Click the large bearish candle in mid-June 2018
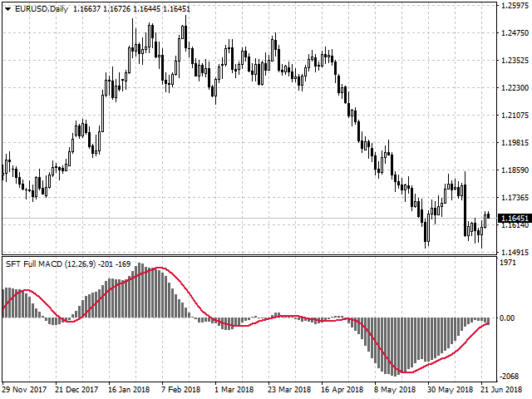532x399 pixels. tap(465, 210)
